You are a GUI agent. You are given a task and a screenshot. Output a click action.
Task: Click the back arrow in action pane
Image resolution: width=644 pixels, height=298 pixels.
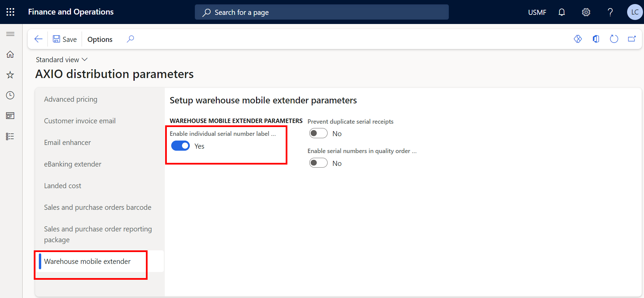point(38,39)
